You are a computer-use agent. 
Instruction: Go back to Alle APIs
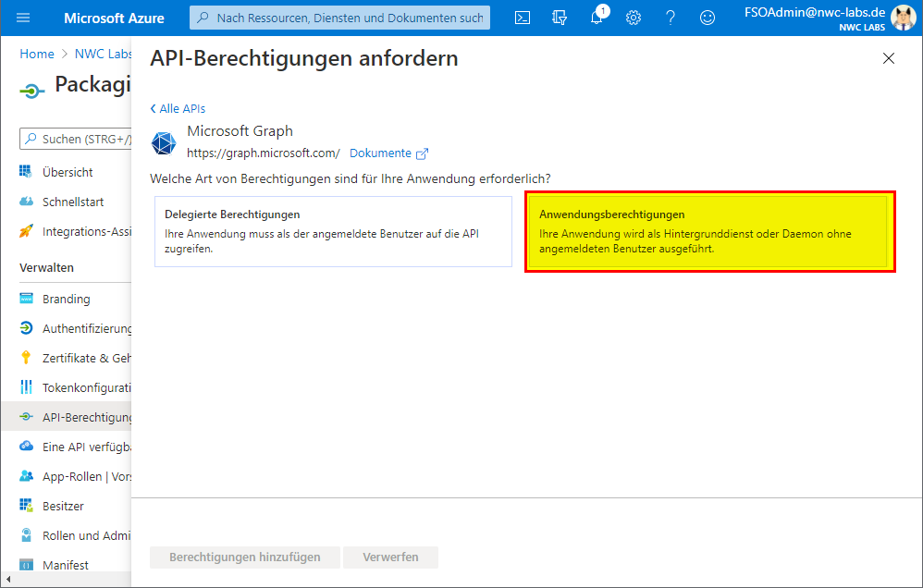[178, 108]
